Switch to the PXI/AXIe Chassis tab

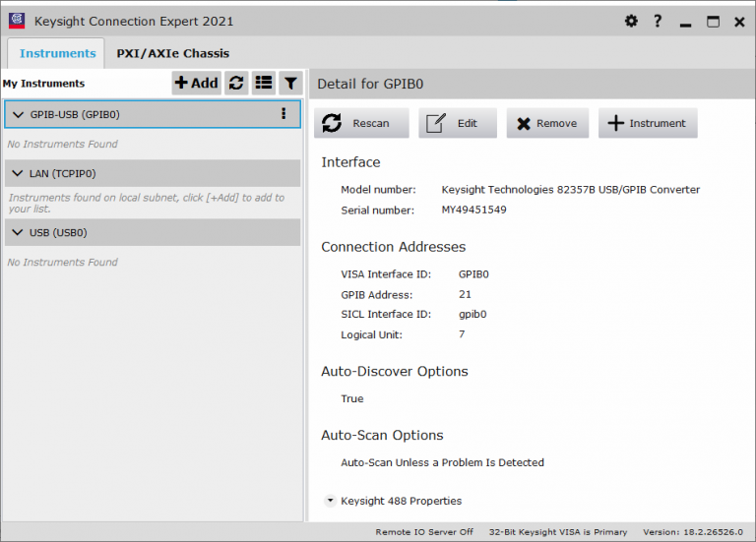click(x=172, y=53)
